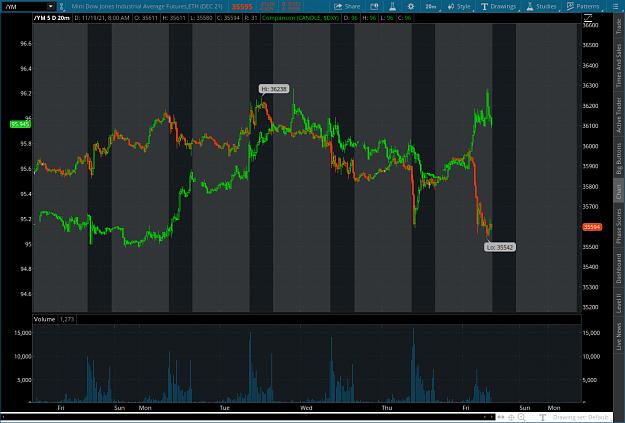625x423 pixels.
Task: Click the Volume study label
Action: [44, 319]
